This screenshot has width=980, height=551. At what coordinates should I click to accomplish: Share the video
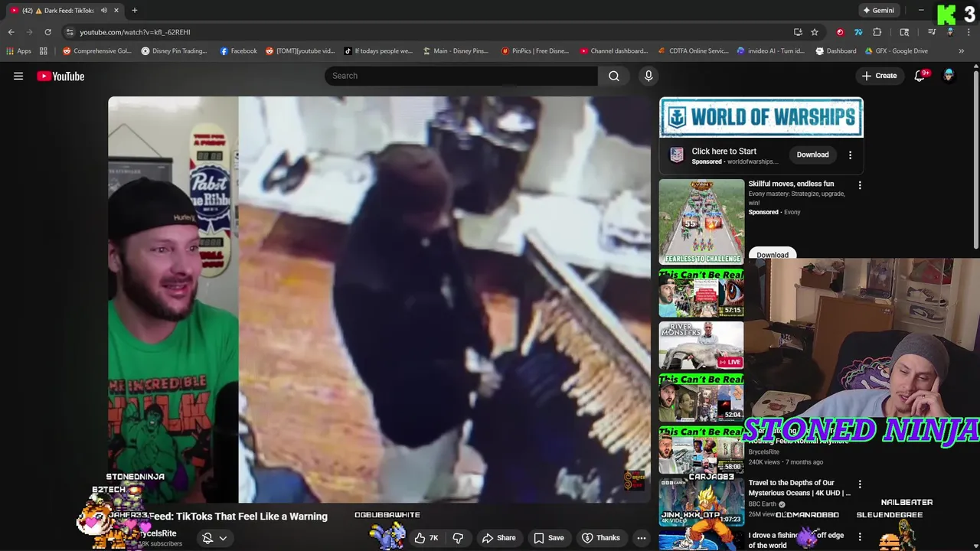click(x=498, y=538)
